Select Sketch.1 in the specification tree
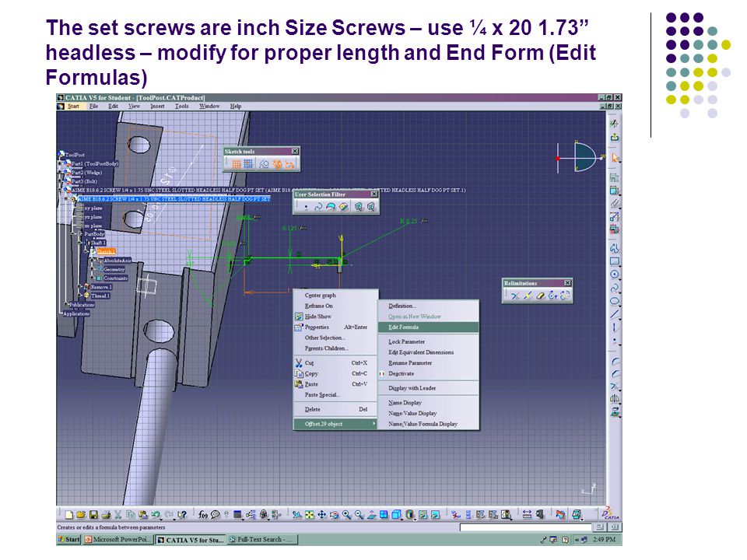This screenshot has height=560, width=747. click(106, 251)
